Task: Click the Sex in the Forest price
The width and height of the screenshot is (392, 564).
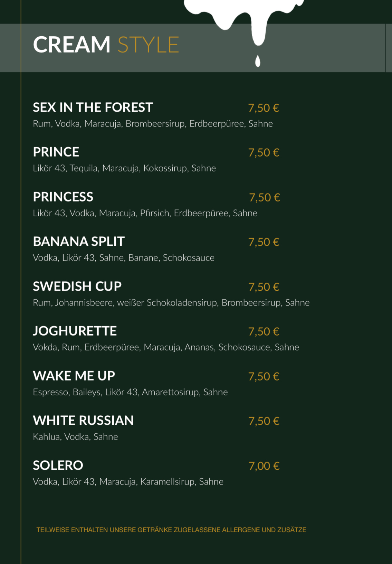Action: click(264, 108)
